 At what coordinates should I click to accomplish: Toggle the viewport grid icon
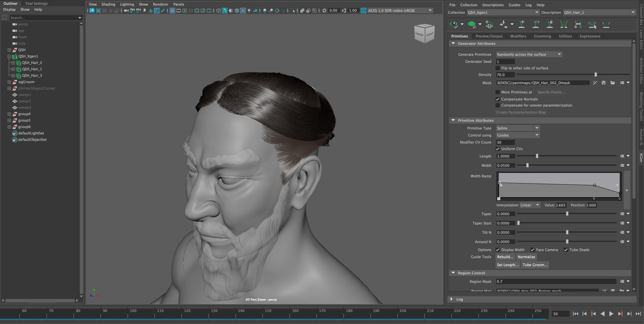pyautogui.click(x=172, y=11)
